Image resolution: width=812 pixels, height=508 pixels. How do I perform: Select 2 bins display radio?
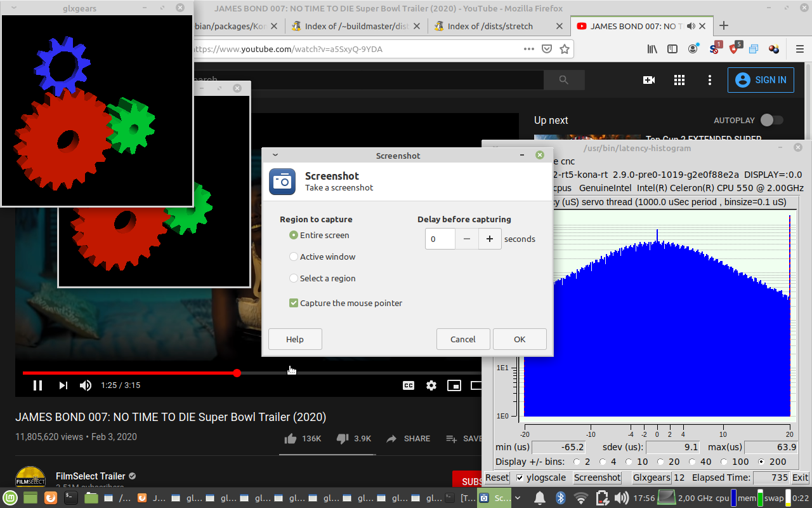point(577,462)
